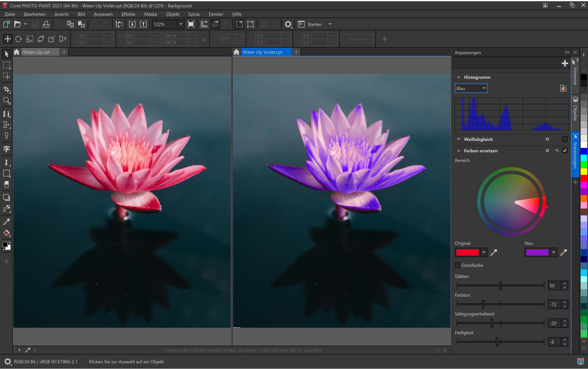Enable the Einzelfarbe checkbox

click(458, 265)
